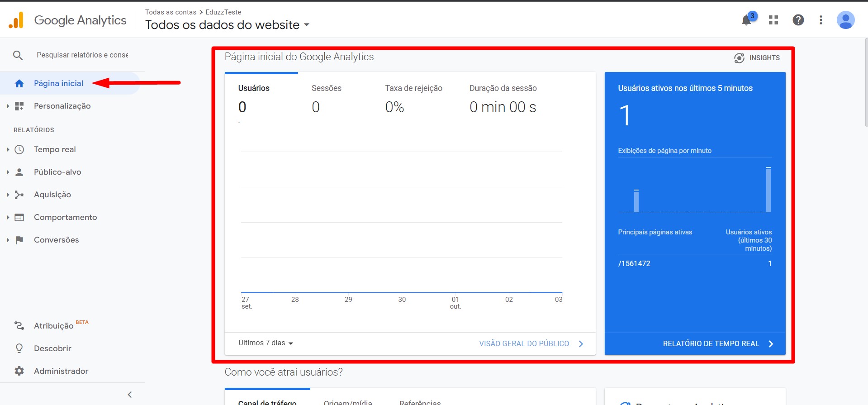Click 'Todas as contas' breadcrumb

tap(171, 12)
